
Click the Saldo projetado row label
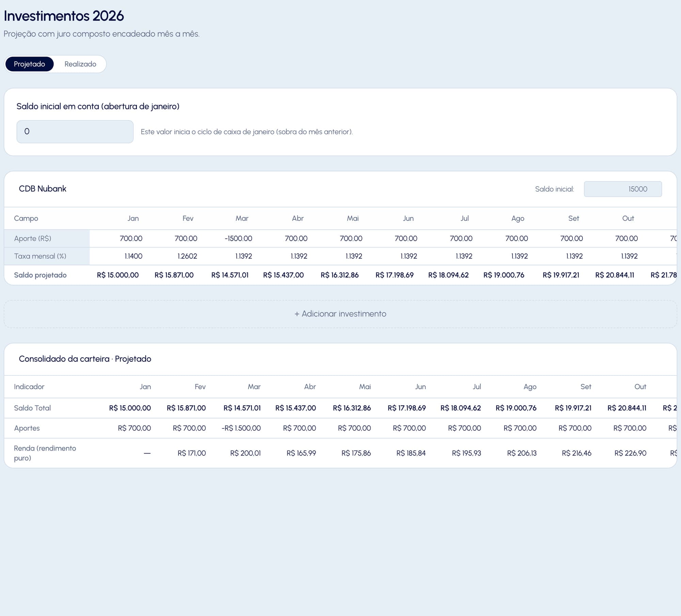(40, 275)
